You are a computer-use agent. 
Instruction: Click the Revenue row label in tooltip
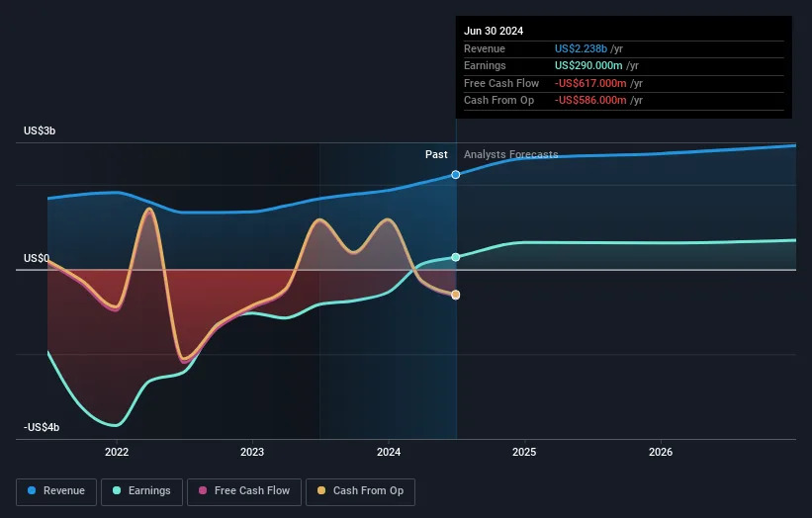point(485,48)
